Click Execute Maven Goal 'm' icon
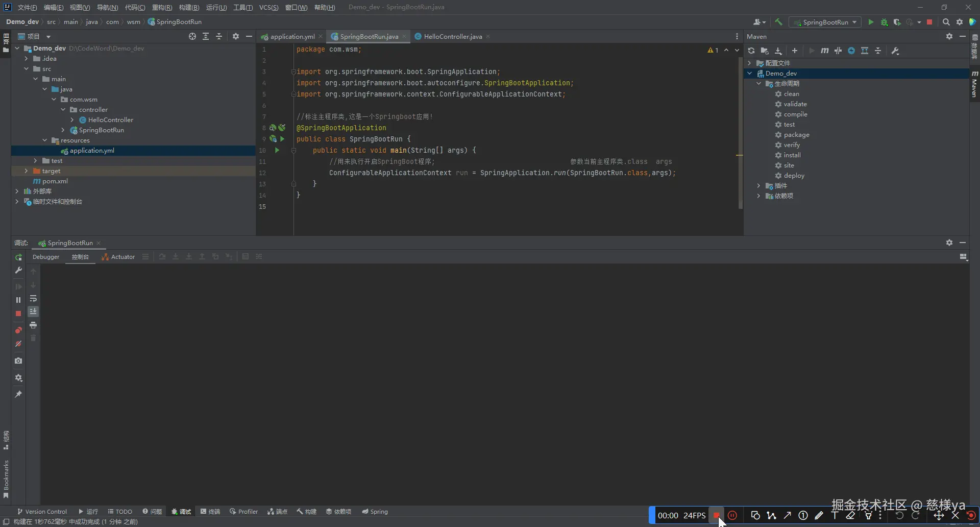980x527 pixels. (824, 51)
